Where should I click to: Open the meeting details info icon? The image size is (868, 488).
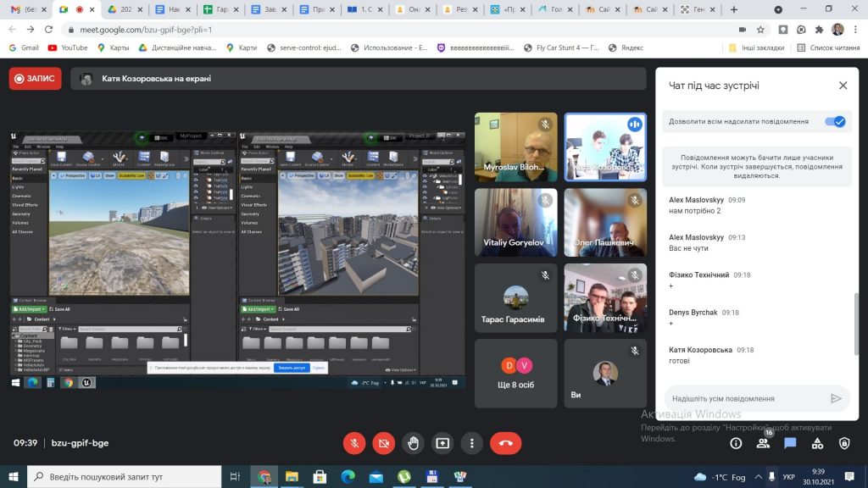(736, 443)
